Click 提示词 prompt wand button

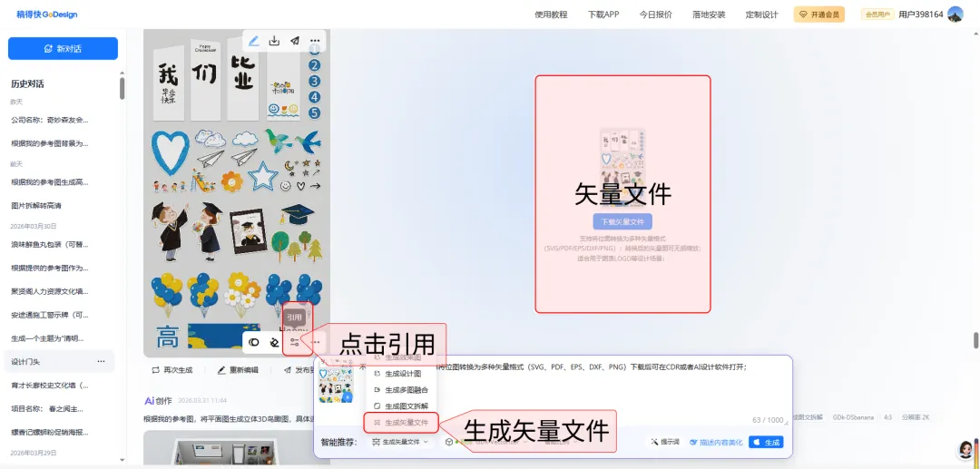tap(664, 442)
